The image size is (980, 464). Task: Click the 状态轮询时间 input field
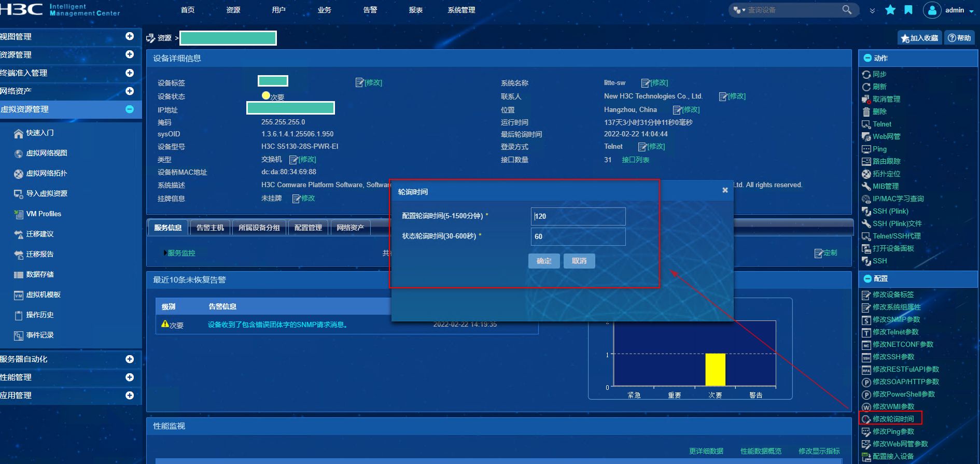578,236
